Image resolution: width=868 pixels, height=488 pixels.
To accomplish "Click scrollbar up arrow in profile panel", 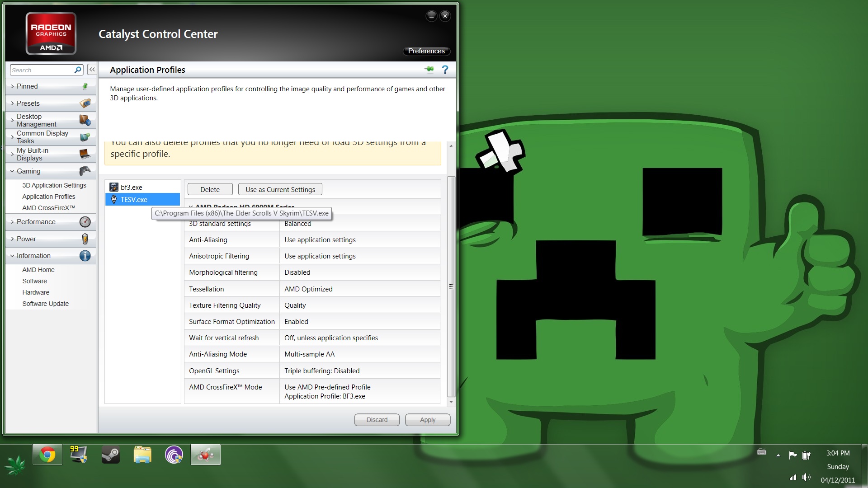I will click(451, 146).
